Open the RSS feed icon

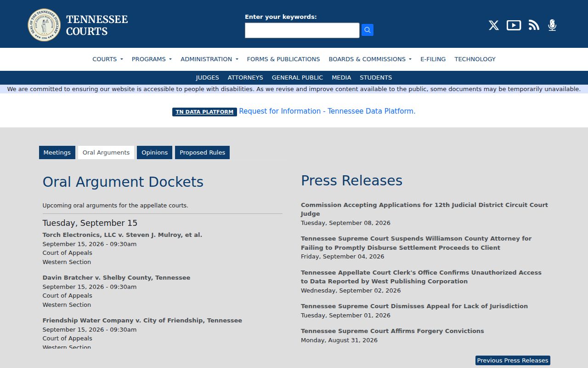tap(534, 25)
